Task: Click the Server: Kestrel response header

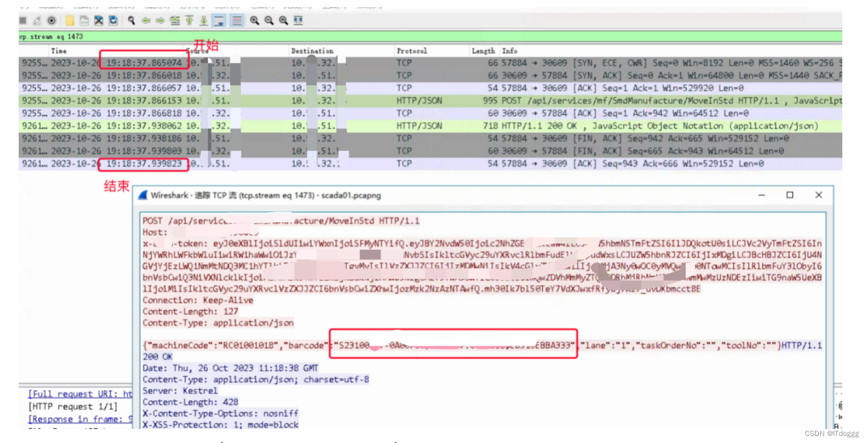Action: (180, 391)
